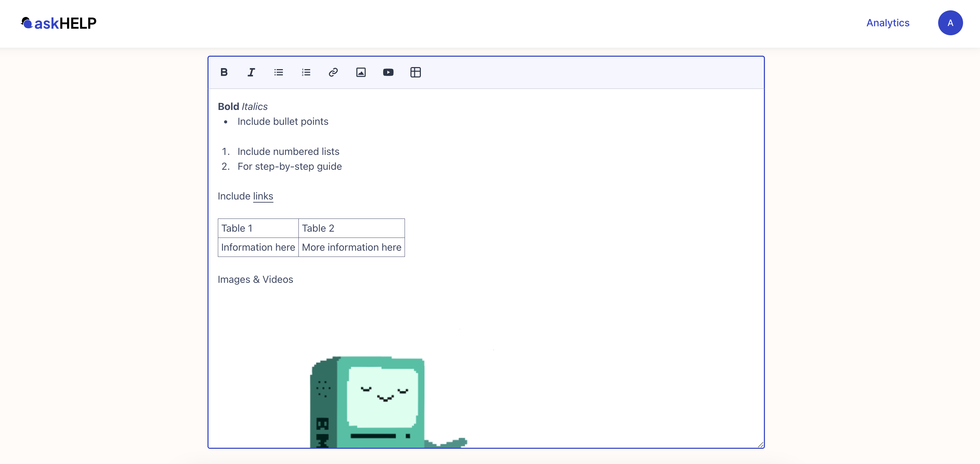Viewport: 980px width, 464px height.
Task: Click the underlined 'links' hyperlink
Action: 263,196
